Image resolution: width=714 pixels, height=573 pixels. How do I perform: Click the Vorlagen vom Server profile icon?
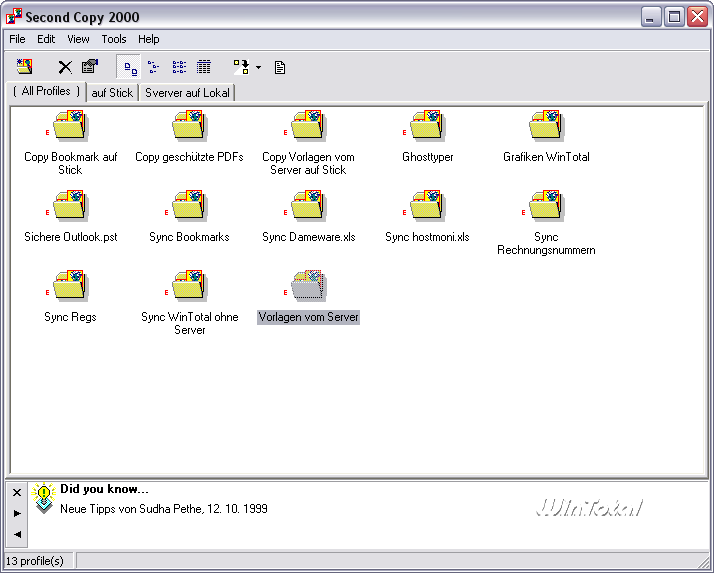pos(308,286)
